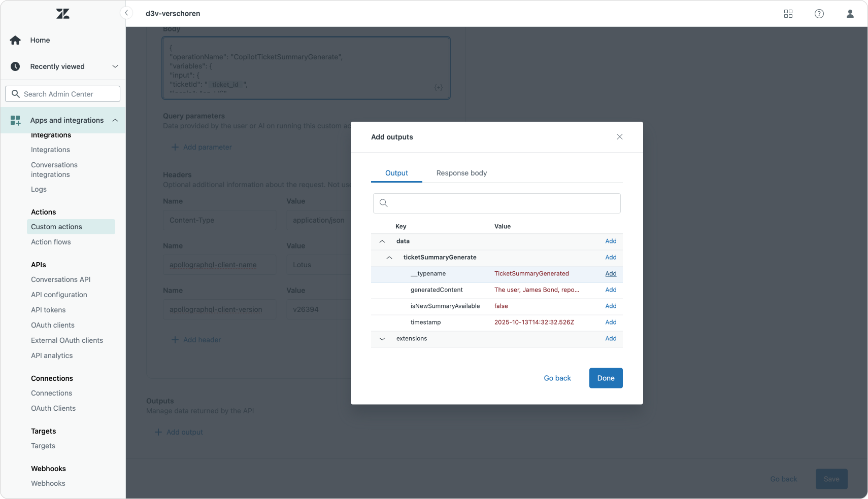Viewport: 868px width, 499px height.
Task: Click the request Body text area
Action: [306, 68]
